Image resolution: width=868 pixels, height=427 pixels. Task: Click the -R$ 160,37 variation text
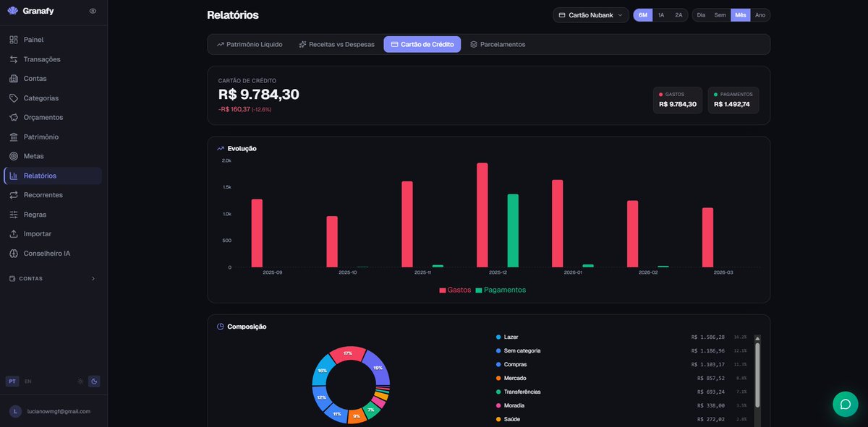234,109
